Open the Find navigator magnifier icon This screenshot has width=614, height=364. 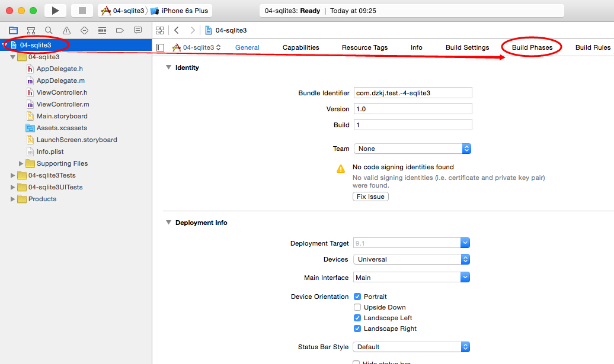click(x=49, y=30)
